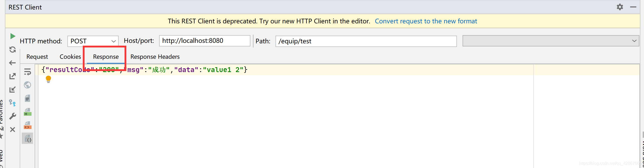This screenshot has width=644, height=168.
Task: Click the replay recent requests icon
Action: tap(13, 50)
